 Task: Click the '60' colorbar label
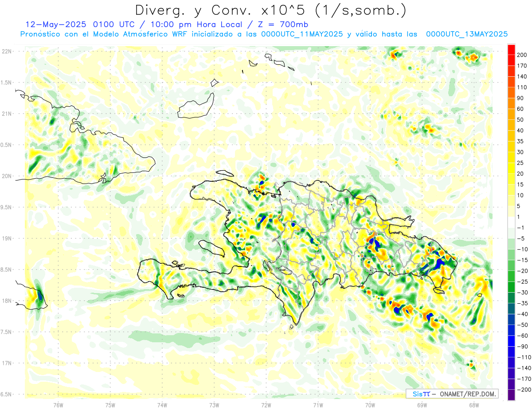521,109
